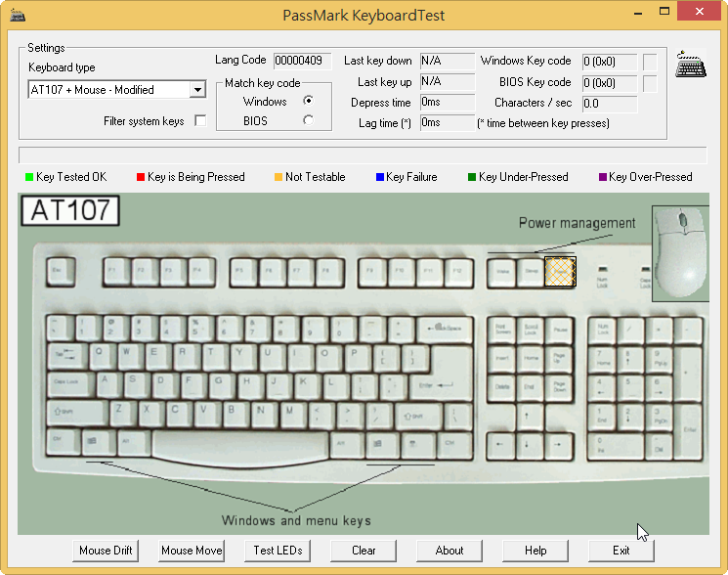Click the mouse picture
Viewport: 728px width, 575px height.
pyautogui.click(x=681, y=253)
